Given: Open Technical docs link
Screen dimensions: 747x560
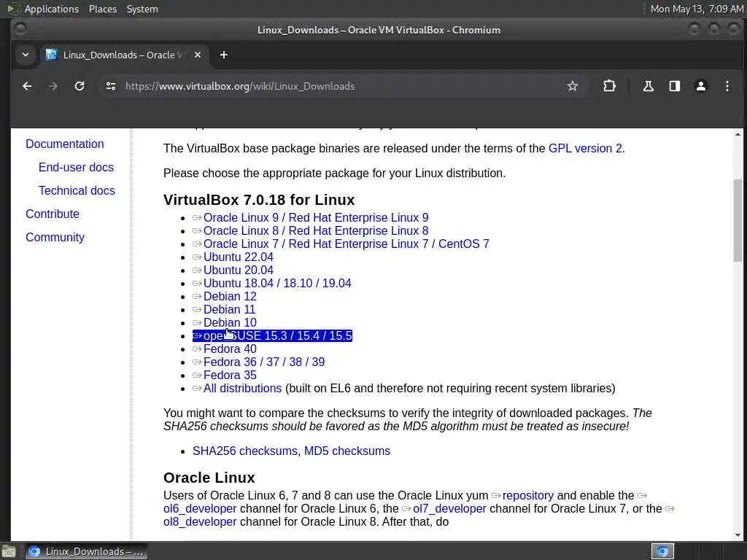Looking at the screenshot, I should coord(77,190).
